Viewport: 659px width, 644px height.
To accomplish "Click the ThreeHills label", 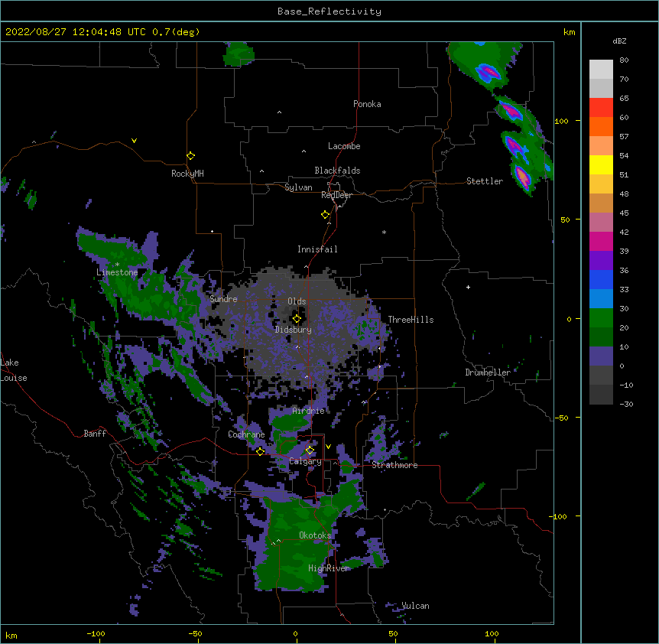I will click(x=411, y=320).
